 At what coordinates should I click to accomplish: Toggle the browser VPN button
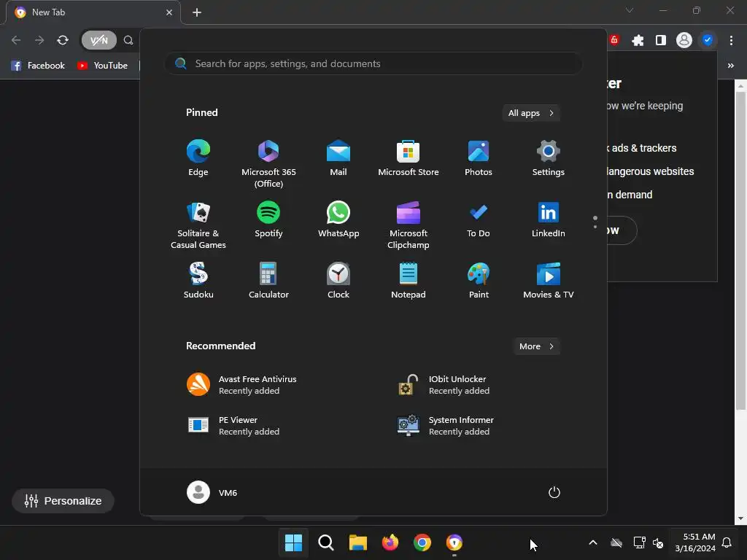point(99,41)
